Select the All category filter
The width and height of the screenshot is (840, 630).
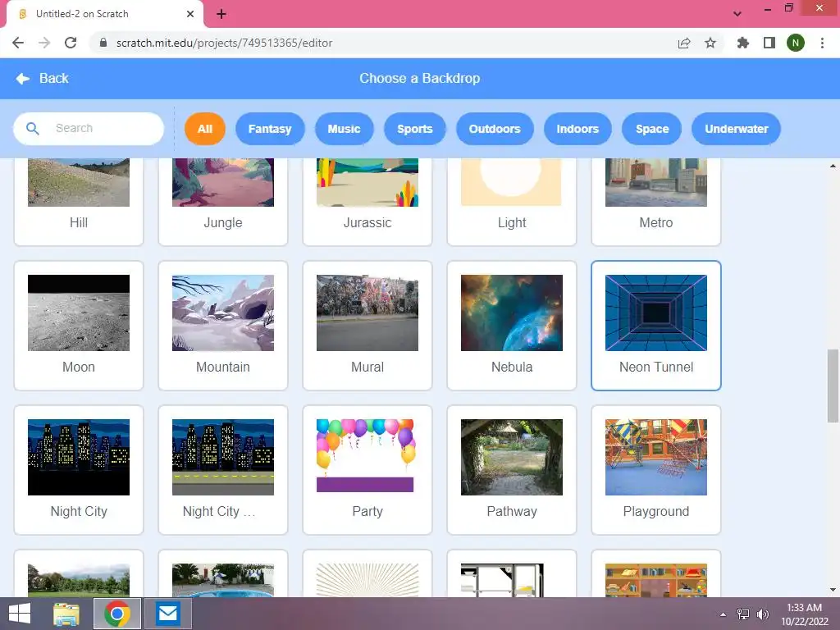(x=204, y=129)
